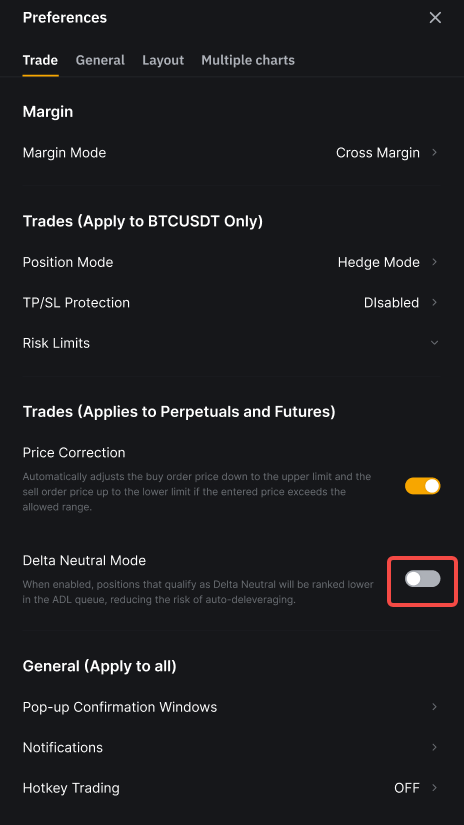The width and height of the screenshot is (464, 825).
Task: Click the OFF value for Hotkey Trading
Action: [407, 788]
